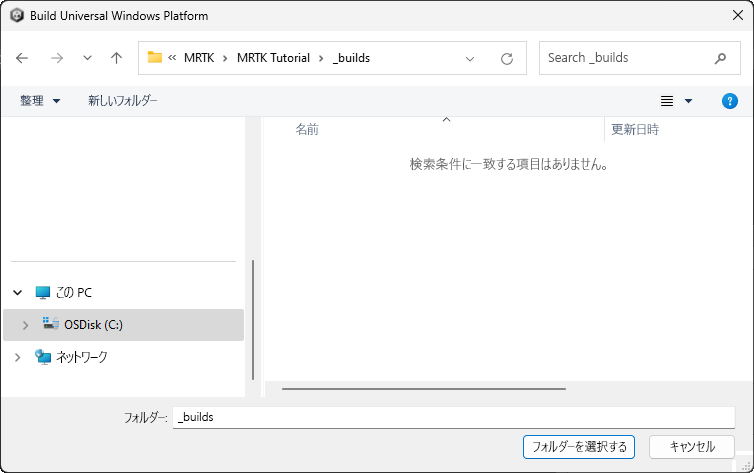Select この PC in navigation pane
Image resolution: width=754 pixels, height=473 pixels.
tap(74, 292)
